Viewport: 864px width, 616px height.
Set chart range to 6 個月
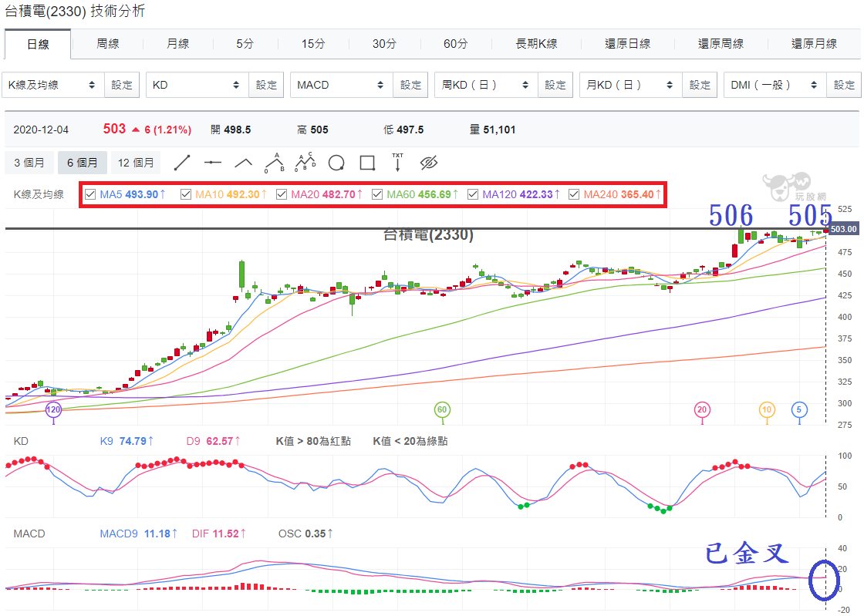click(x=82, y=163)
